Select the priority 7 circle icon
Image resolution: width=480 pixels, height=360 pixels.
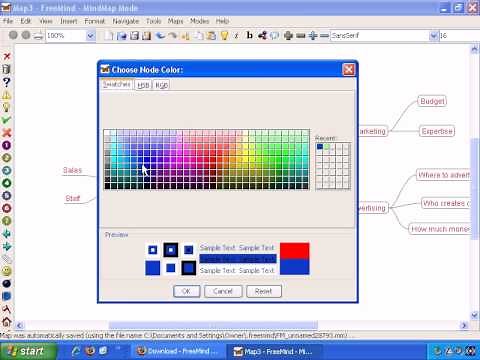(7, 221)
